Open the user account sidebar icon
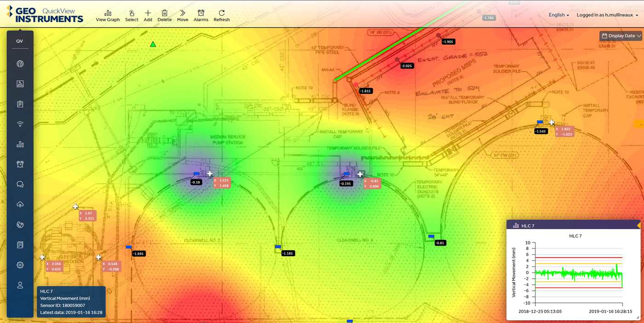The image size is (644, 323). click(20, 285)
